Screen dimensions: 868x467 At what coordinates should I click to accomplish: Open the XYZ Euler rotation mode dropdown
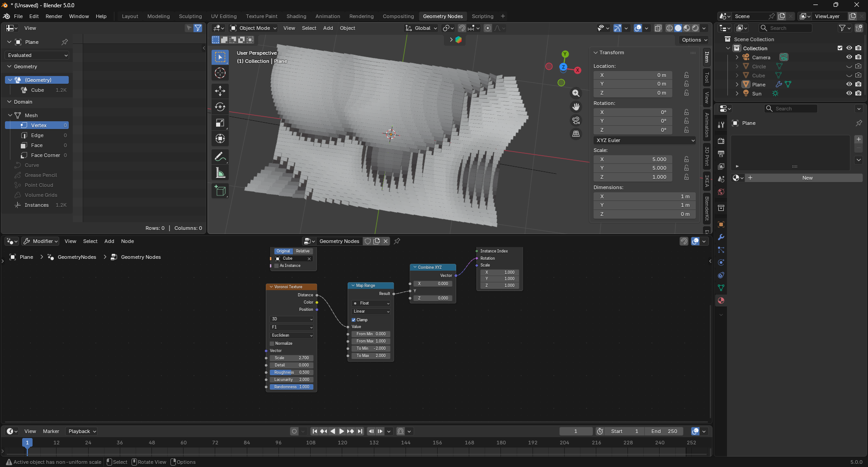tap(644, 140)
